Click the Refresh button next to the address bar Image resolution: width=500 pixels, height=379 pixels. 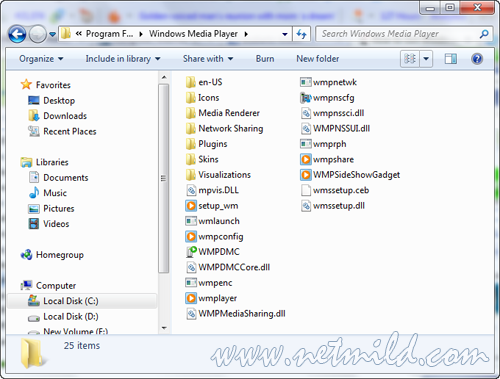(x=302, y=34)
